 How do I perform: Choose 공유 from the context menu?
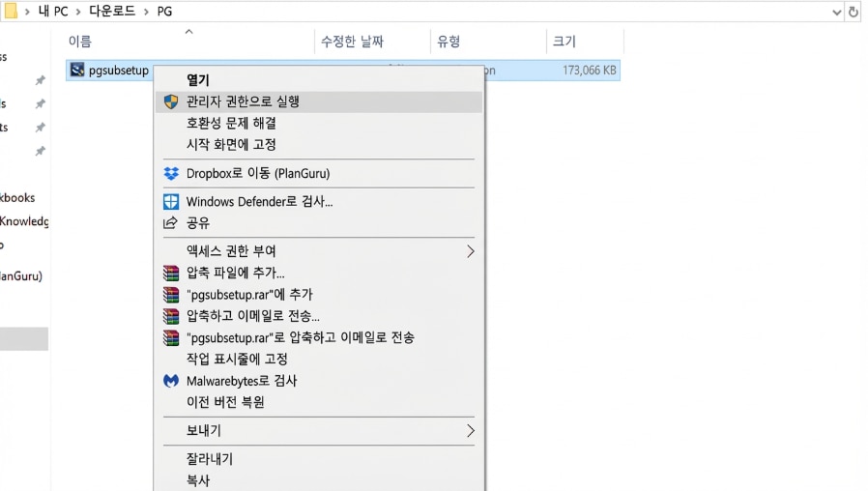[319, 222]
